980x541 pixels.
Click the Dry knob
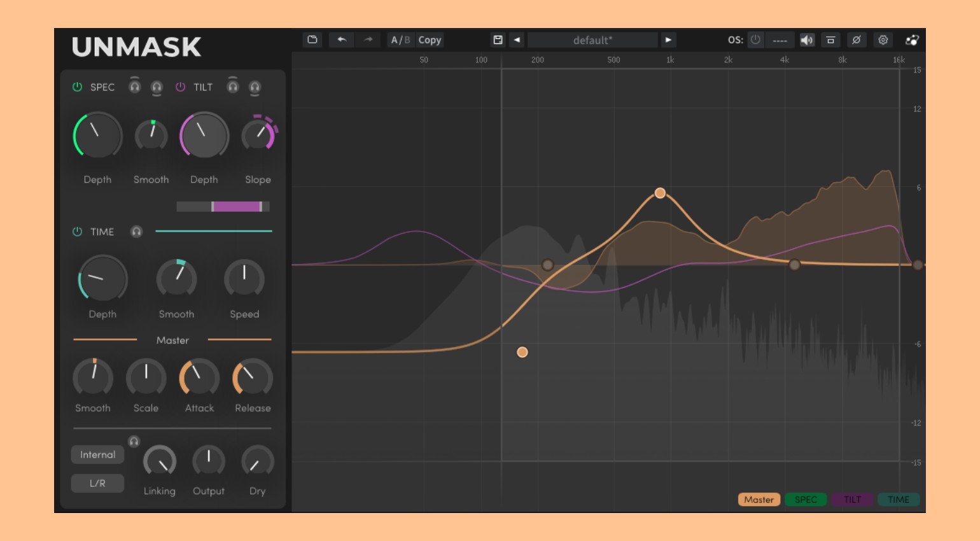[x=258, y=461]
